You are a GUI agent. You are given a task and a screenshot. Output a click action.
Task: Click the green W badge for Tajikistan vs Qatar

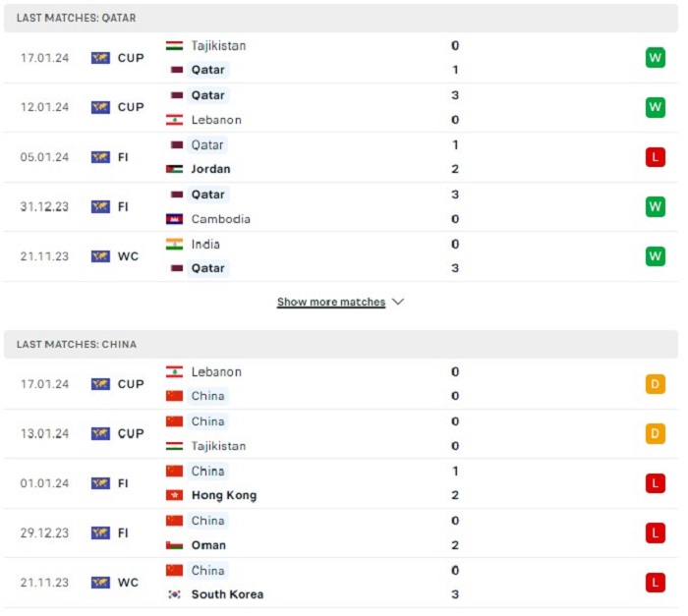656,58
